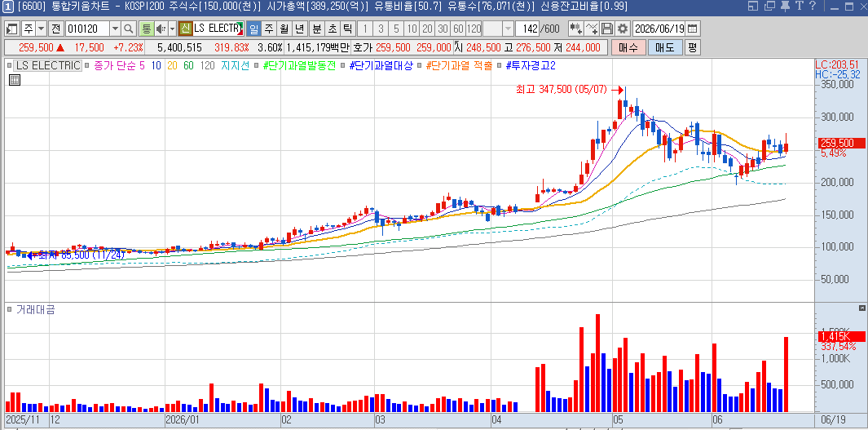
Task: Add candlestick chart overlay icon
Action: pyautogui.click(x=575, y=29)
